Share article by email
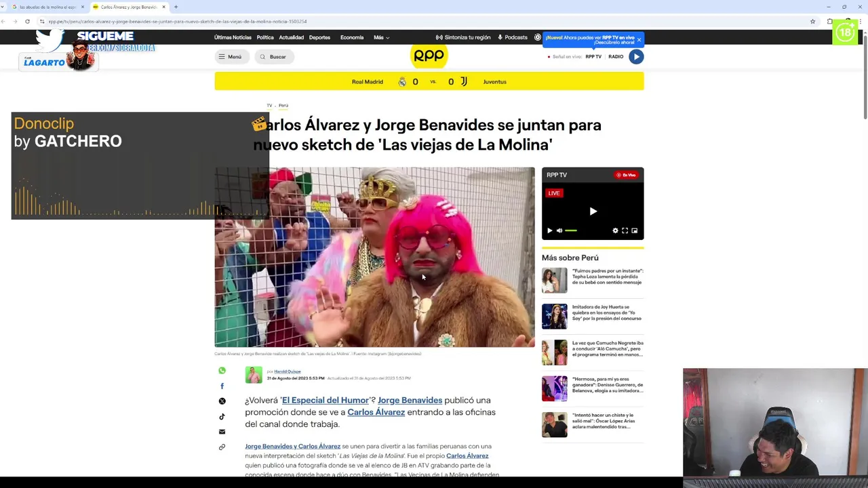The width and height of the screenshot is (868, 488). point(222,432)
